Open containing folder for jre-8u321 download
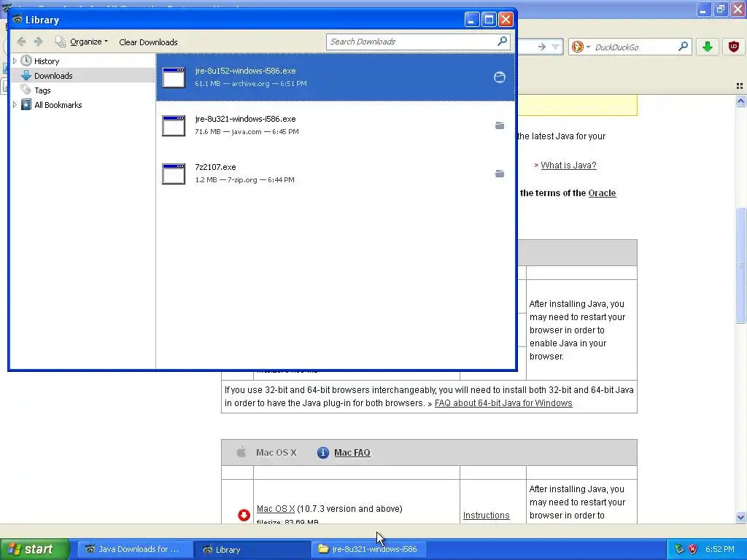This screenshot has width=747, height=560. (x=499, y=125)
